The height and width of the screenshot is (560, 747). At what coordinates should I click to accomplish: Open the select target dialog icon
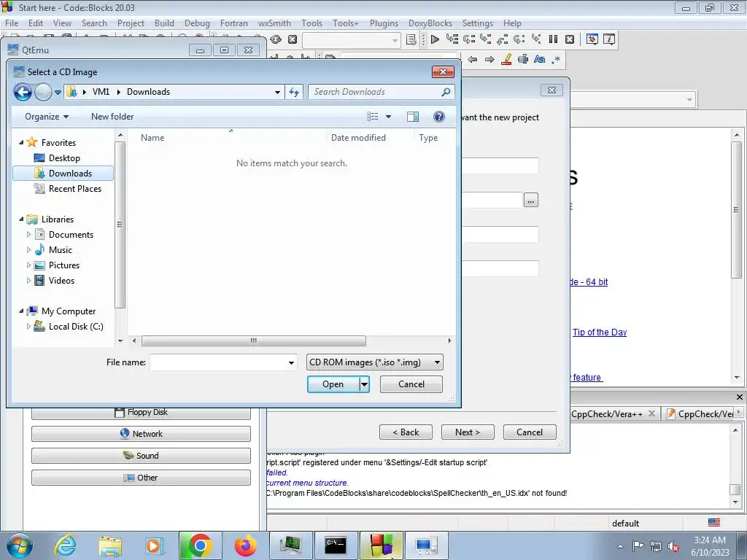pyautogui.click(x=411, y=39)
